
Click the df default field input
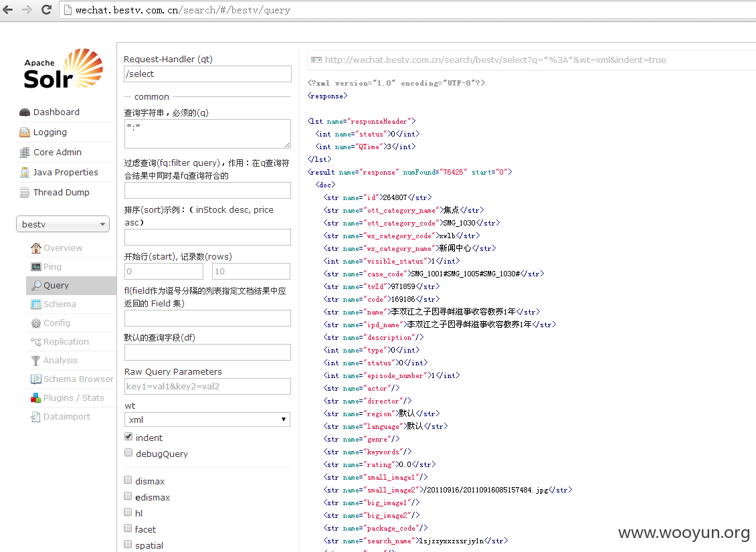207,352
